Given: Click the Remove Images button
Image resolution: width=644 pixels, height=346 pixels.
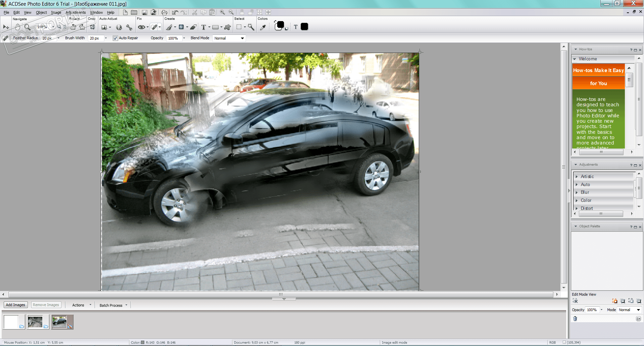Looking at the screenshot, I should (x=46, y=305).
